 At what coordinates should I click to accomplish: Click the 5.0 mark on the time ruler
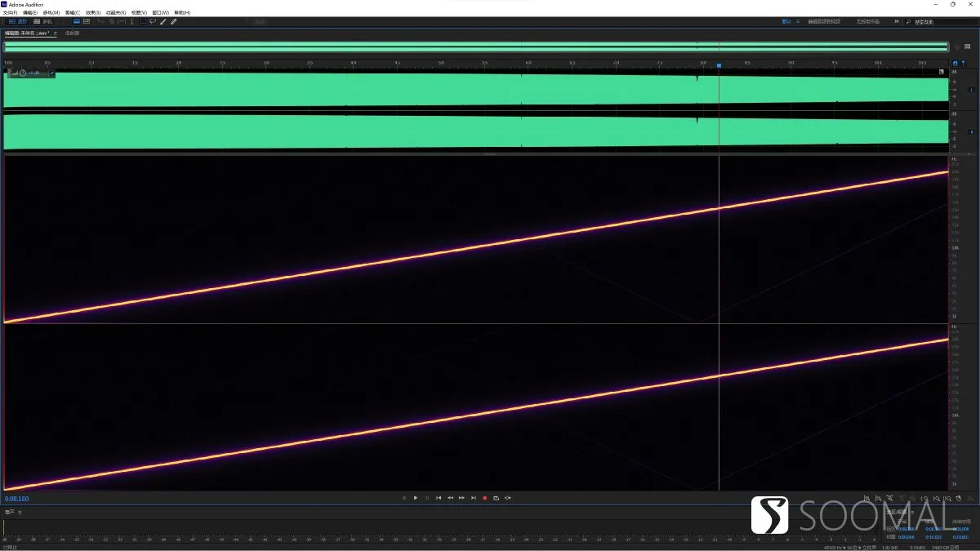(441, 63)
